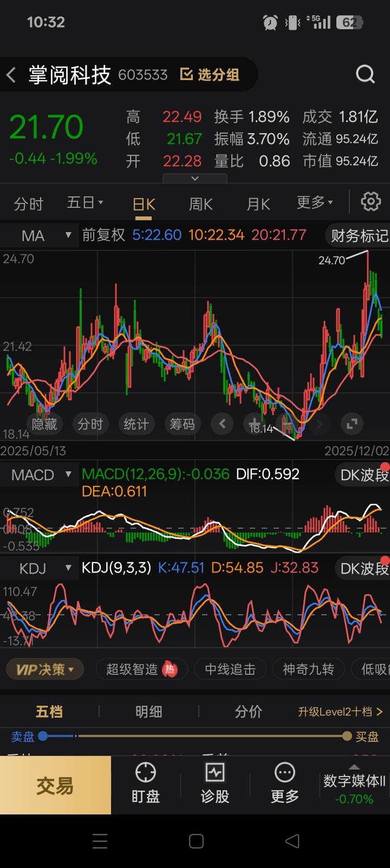Open the search magnifier icon
The width and height of the screenshot is (390, 868).
coord(365,74)
